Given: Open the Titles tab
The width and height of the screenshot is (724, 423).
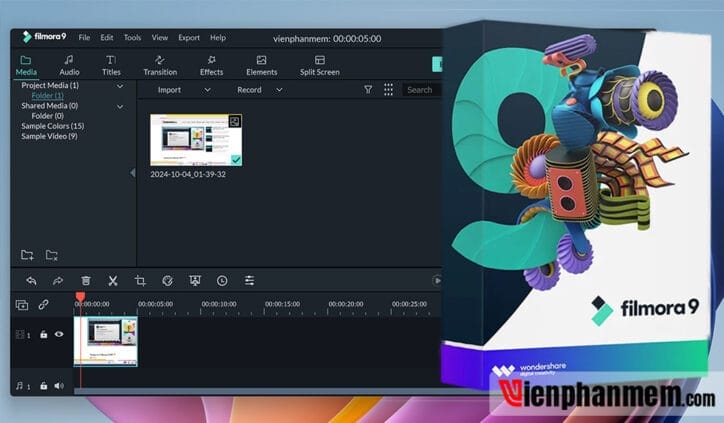Looking at the screenshot, I should point(111,66).
